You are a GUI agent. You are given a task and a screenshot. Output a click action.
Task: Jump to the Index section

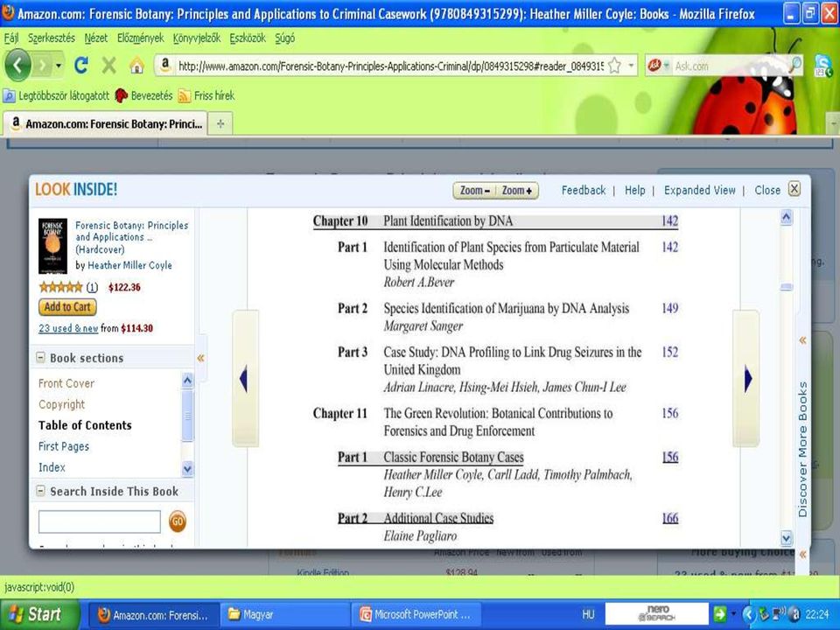pos(52,467)
